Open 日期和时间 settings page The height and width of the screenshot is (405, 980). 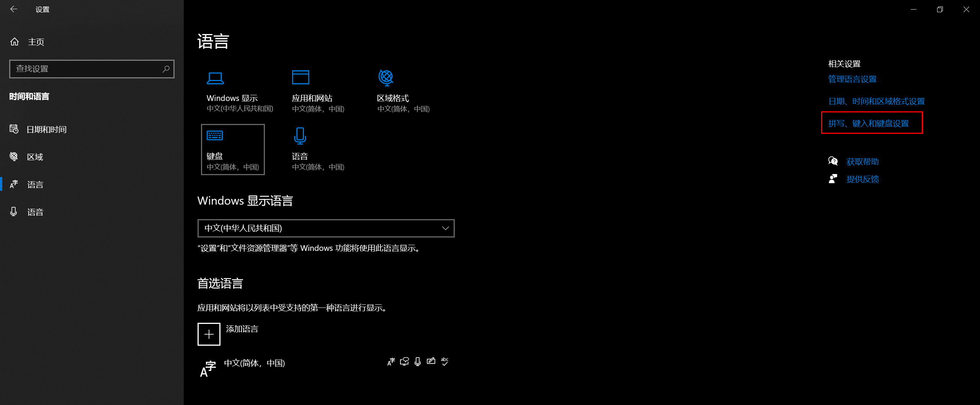(46, 129)
